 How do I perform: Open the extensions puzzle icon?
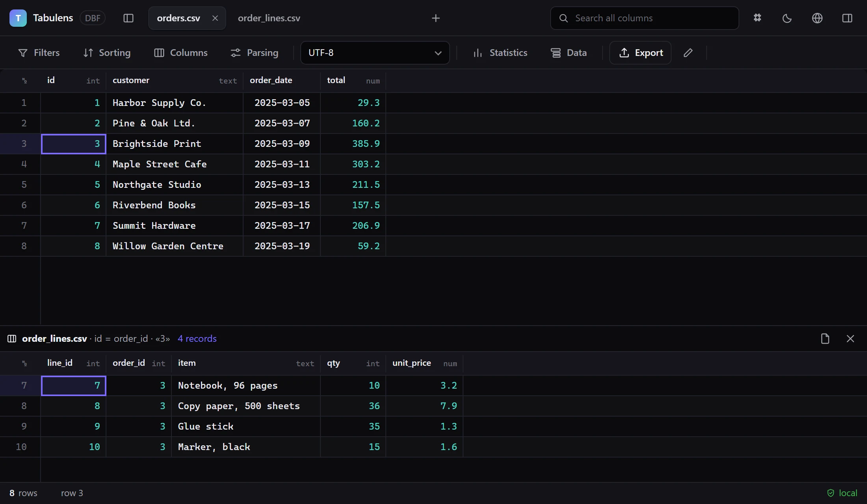point(757,18)
